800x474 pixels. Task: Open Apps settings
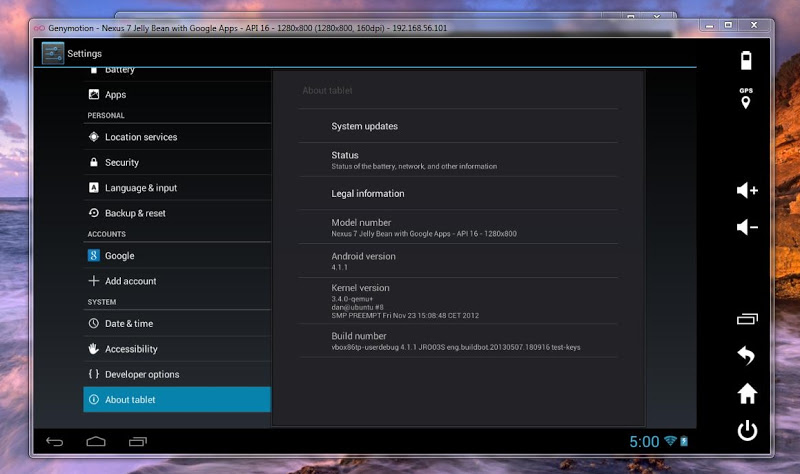pyautogui.click(x=177, y=94)
